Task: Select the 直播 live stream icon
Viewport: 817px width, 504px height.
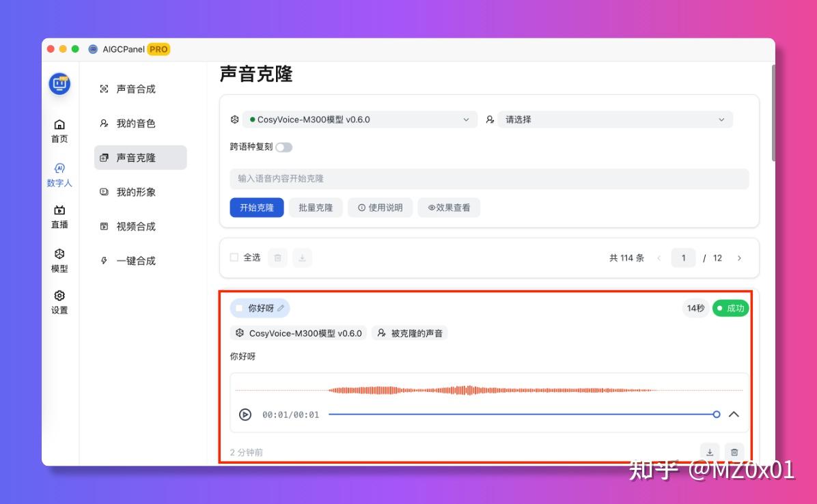Action: 59,211
